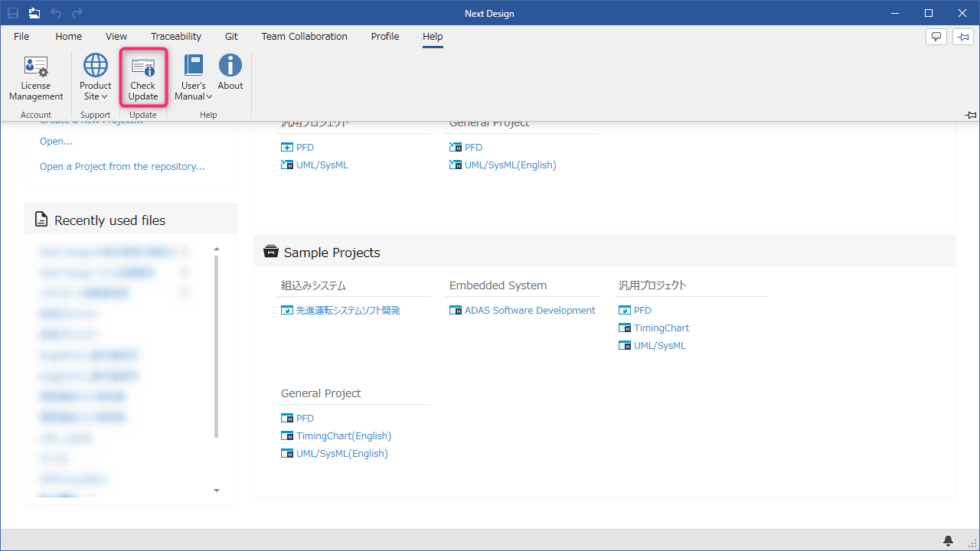Open the Traceability ribbon tab
This screenshot has height=551, width=980.
(x=176, y=37)
